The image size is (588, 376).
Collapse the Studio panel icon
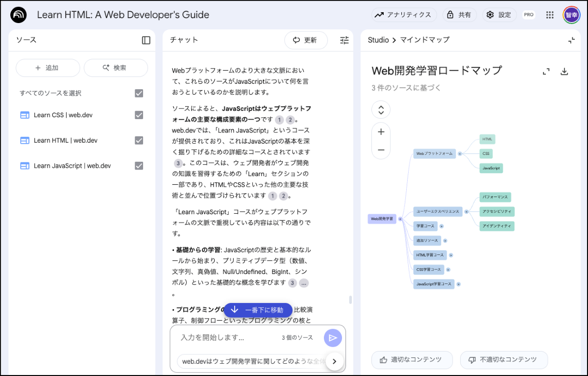(x=571, y=40)
